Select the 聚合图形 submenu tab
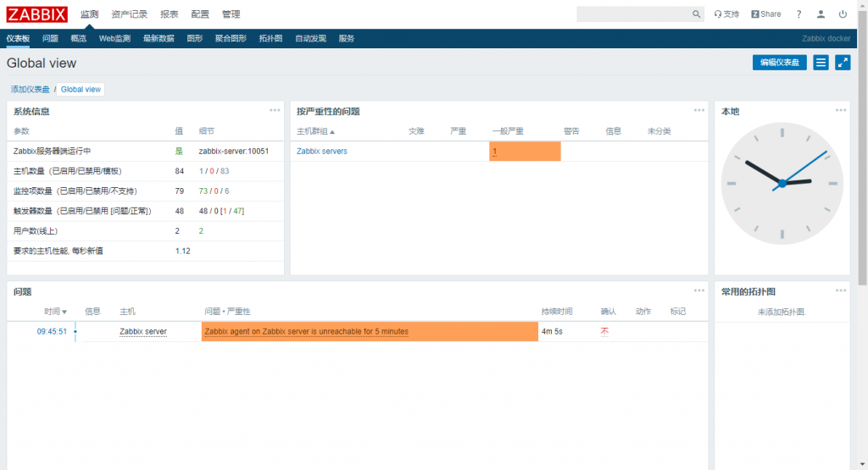868x470 pixels. coord(231,38)
